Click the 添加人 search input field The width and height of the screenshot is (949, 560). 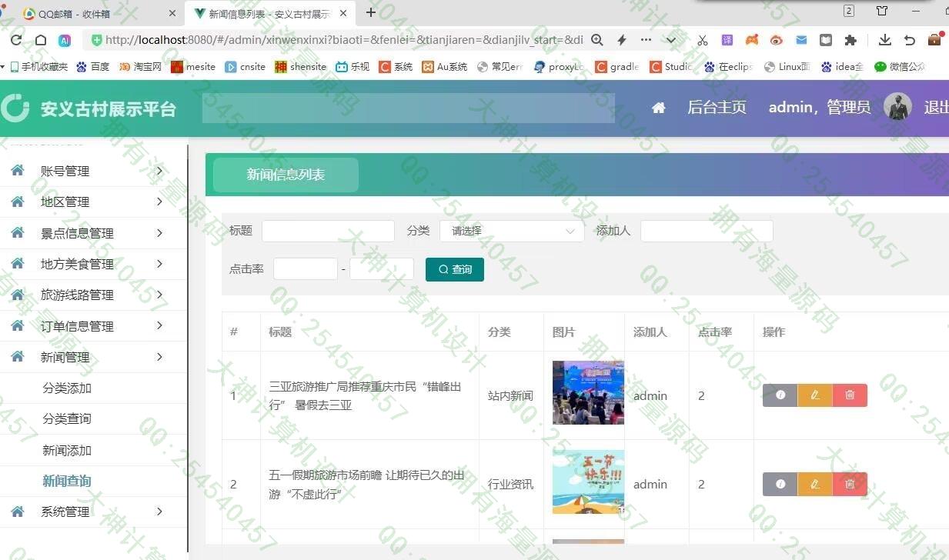tap(707, 231)
